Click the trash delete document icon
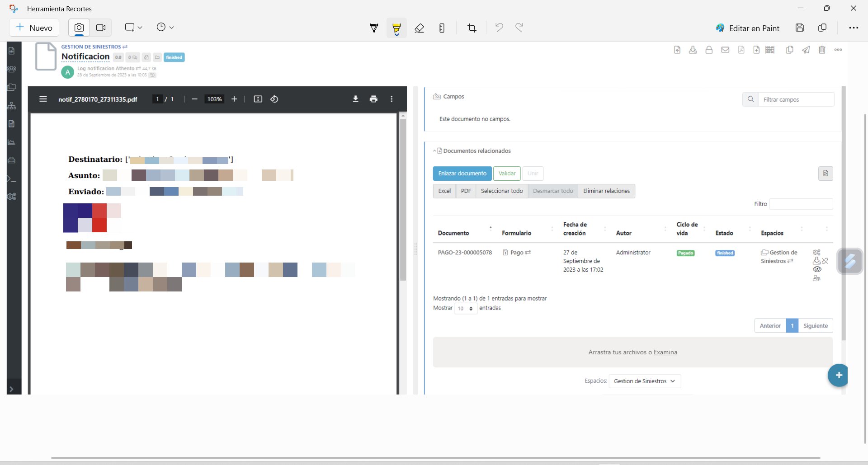Image resolution: width=868 pixels, height=465 pixels. (x=822, y=50)
